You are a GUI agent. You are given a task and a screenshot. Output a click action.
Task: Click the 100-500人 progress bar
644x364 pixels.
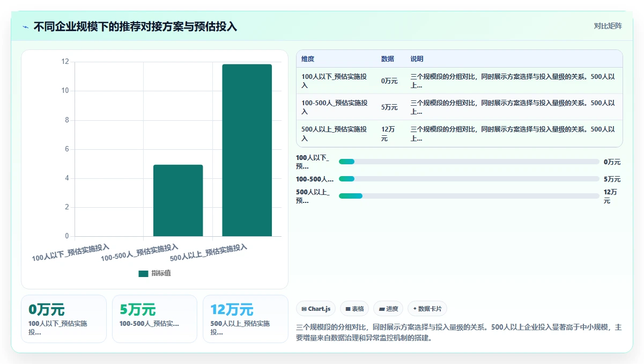[x=469, y=179]
